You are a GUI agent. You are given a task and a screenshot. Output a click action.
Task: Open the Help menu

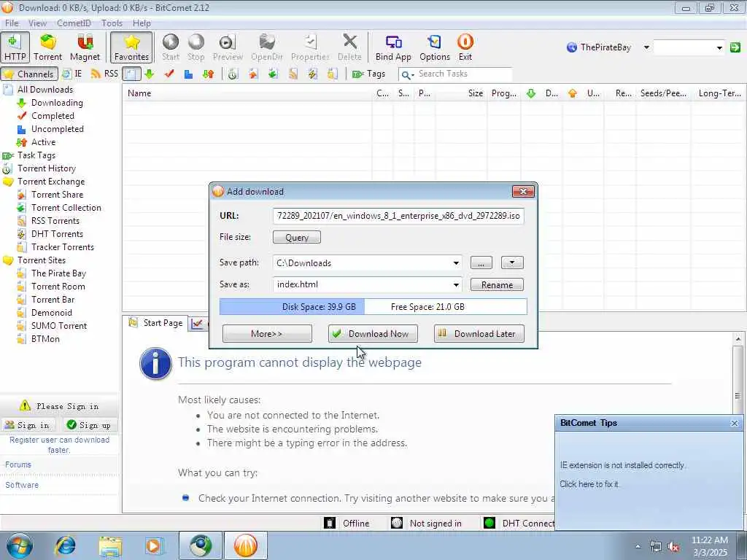142,23
